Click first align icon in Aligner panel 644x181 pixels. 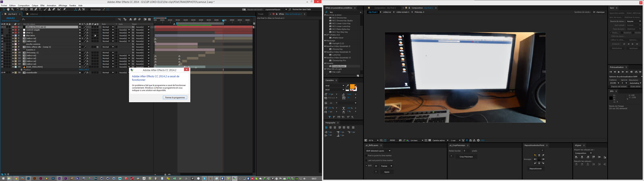click(576, 157)
